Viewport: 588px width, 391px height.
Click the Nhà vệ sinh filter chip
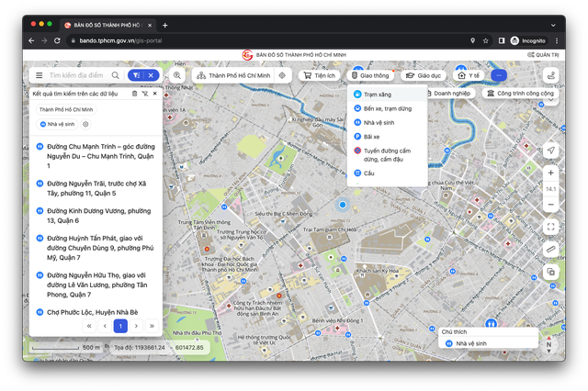(57, 124)
